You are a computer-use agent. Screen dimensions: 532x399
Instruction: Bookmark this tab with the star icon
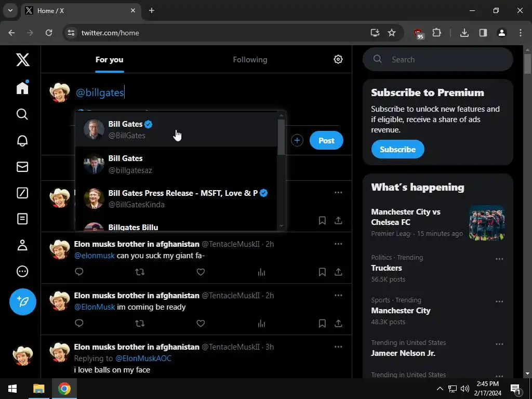[x=392, y=33]
